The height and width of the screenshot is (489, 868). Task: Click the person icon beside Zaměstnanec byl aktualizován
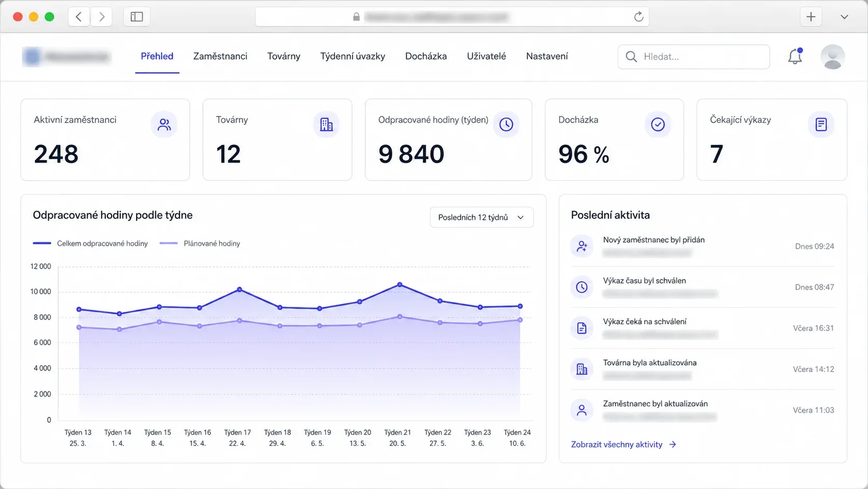(582, 410)
